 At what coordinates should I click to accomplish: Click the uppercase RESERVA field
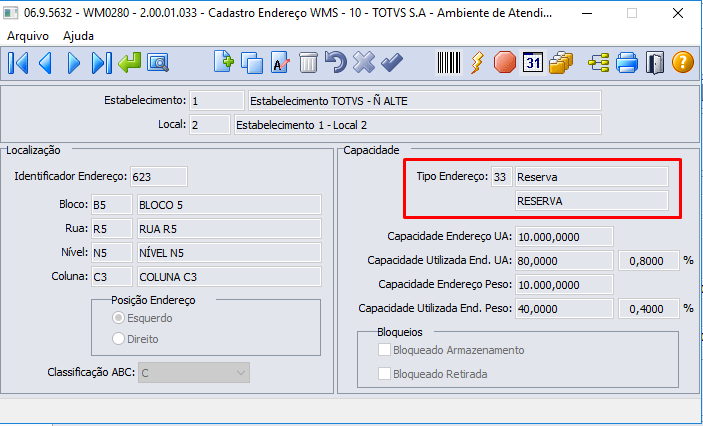pos(592,200)
